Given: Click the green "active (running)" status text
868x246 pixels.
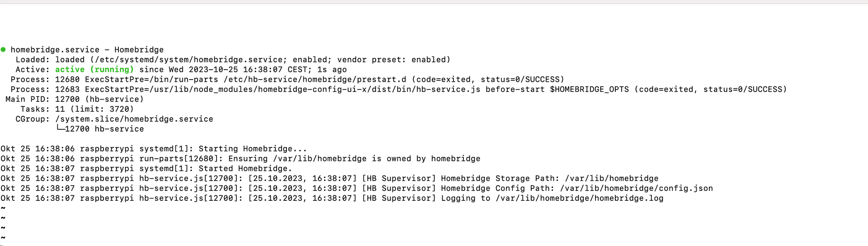Looking at the screenshot, I should [94, 69].
